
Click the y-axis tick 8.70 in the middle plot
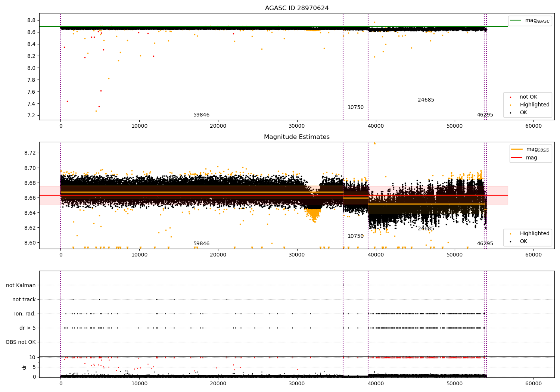pyautogui.click(x=30, y=168)
